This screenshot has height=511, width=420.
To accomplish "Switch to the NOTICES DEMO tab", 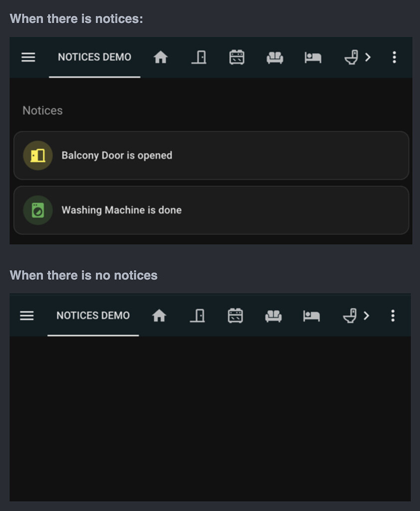I will pyautogui.click(x=94, y=57).
